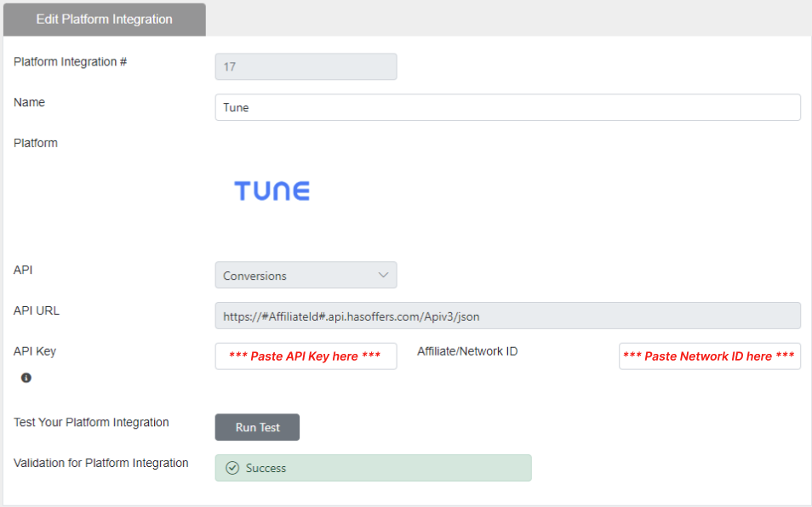Click the 'Platform' label

(35, 143)
